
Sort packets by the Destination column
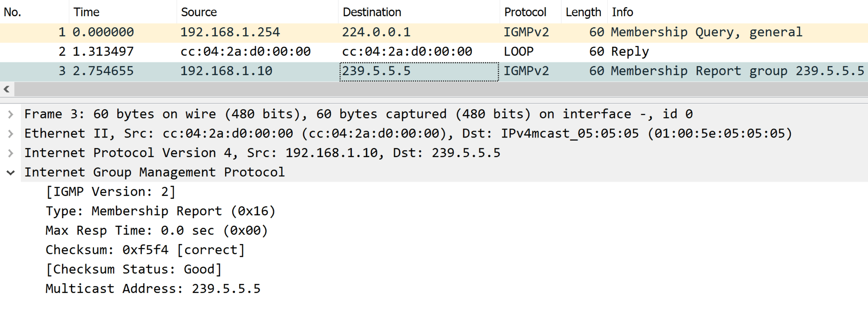(372, 12)
